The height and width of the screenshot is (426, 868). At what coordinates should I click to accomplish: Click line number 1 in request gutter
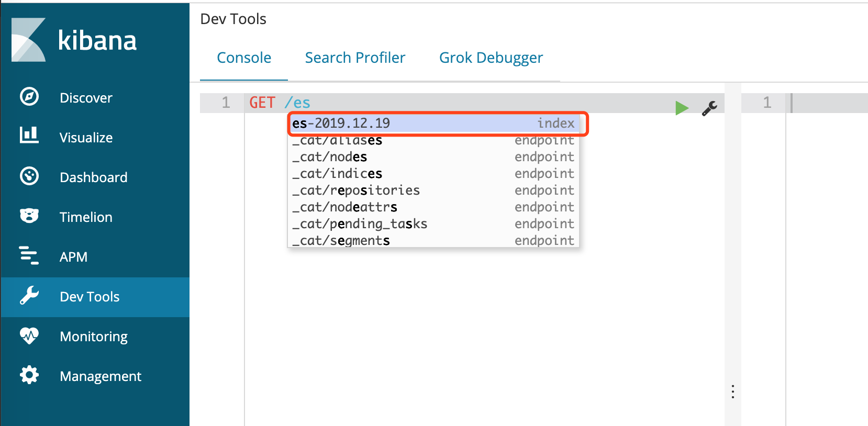tap(226, 103)
